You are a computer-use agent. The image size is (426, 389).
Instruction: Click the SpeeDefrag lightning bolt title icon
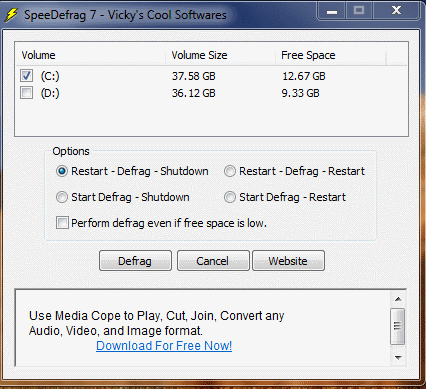coord(10,15)
